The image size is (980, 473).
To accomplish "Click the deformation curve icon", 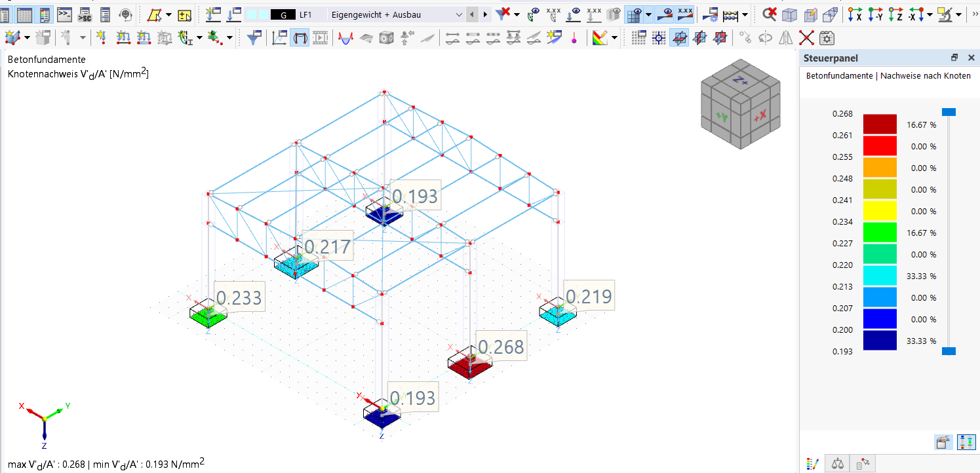I will [345, 38].
